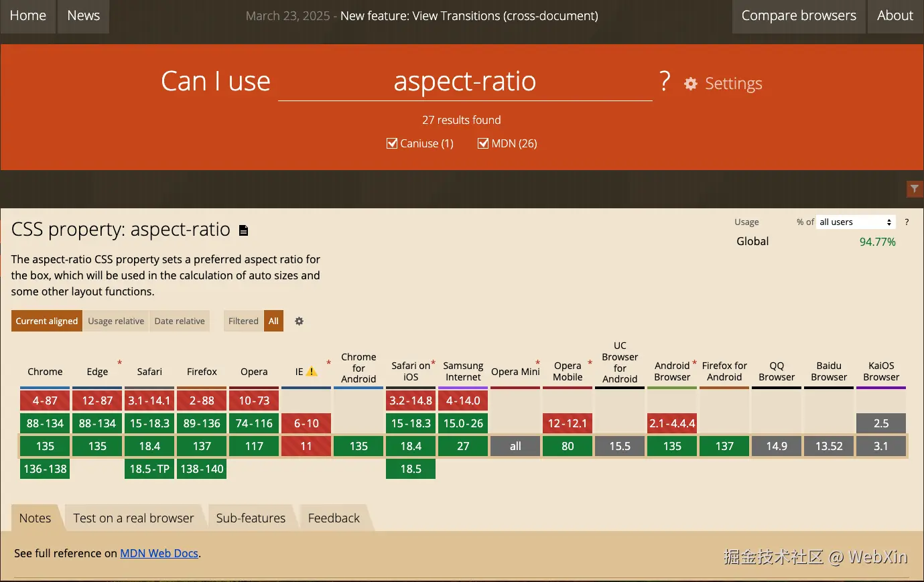Go to the Home menu item
The width and height of the screenshot is (924, 582).
(28, 16)
